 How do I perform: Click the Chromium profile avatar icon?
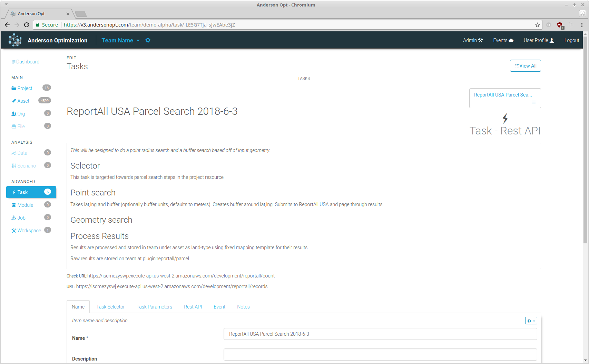pyautogui.click(x=582, y=13)
